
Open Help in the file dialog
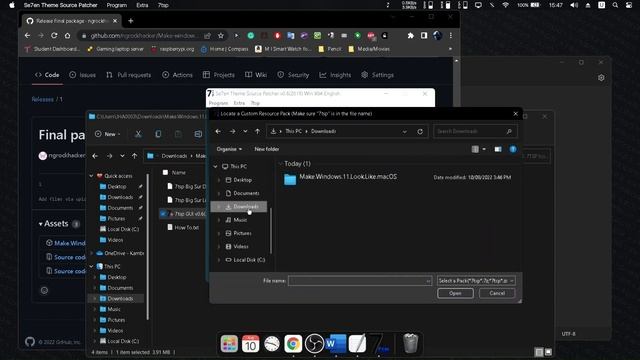(513, 149)
